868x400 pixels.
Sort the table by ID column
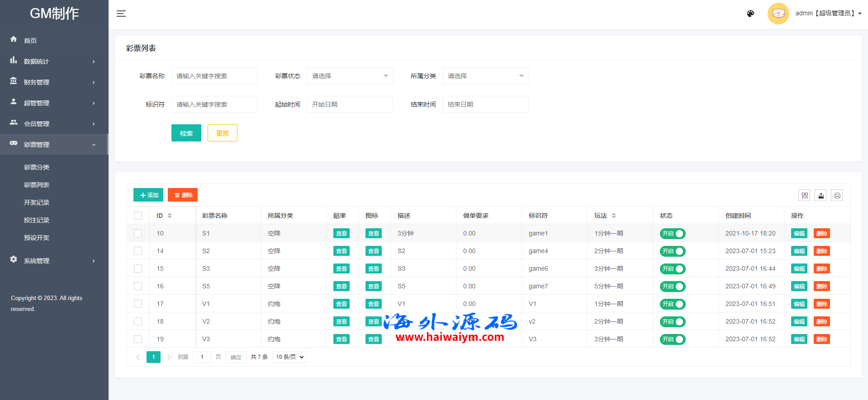coord(170,216)
